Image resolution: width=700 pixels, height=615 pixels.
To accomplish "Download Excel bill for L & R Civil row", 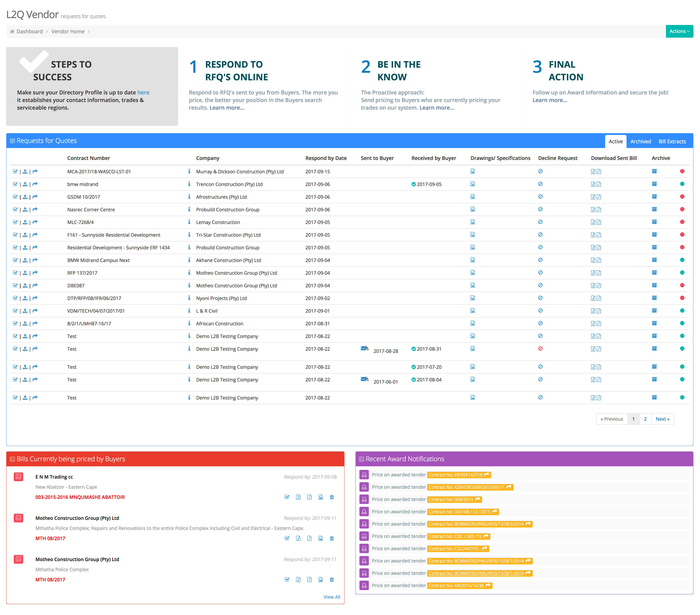I will pos(593,311).
